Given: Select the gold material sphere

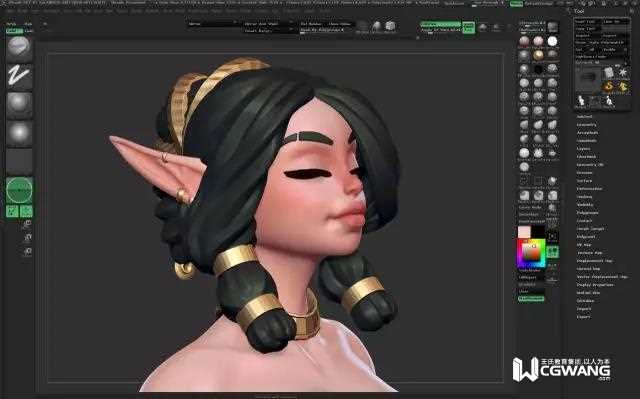Looking at the screenshot, I should pyautogui.click(x=538, y=55).
